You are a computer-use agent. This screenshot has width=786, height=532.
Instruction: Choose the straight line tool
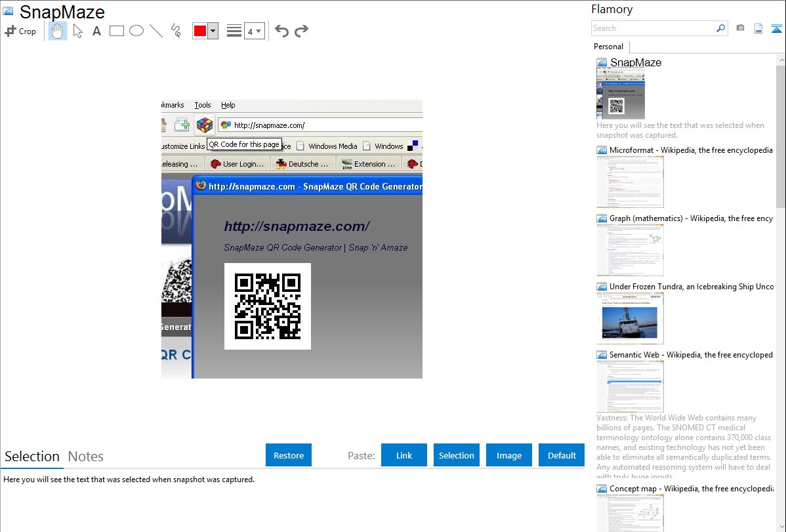(156, 31)
